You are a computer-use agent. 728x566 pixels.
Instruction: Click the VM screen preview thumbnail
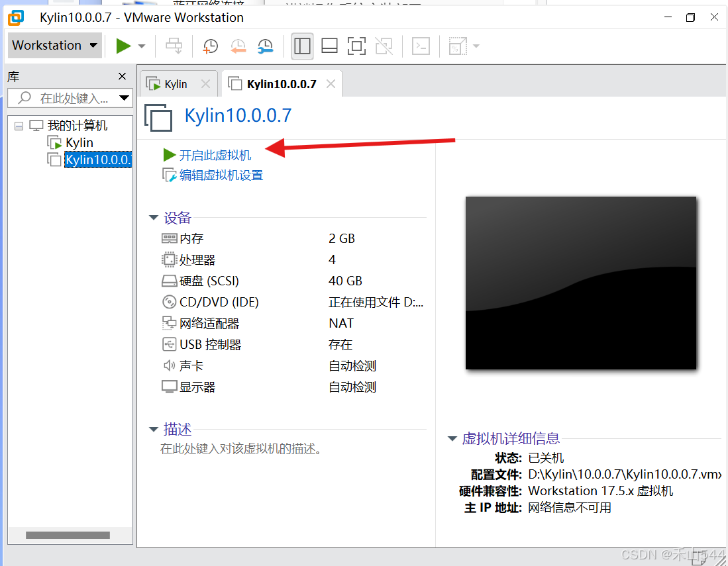[581, 283]
